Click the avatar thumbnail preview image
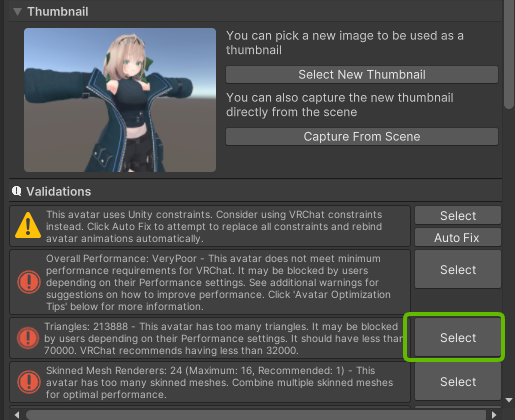Screen dimensions: 515x420 pyautogui.click(x=120, y=100)
